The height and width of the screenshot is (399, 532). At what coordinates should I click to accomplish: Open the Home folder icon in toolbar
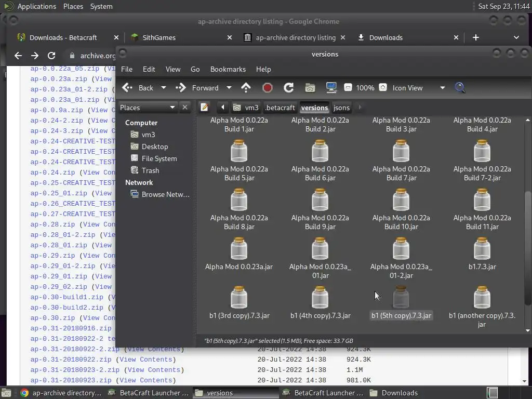coord(310,88)
